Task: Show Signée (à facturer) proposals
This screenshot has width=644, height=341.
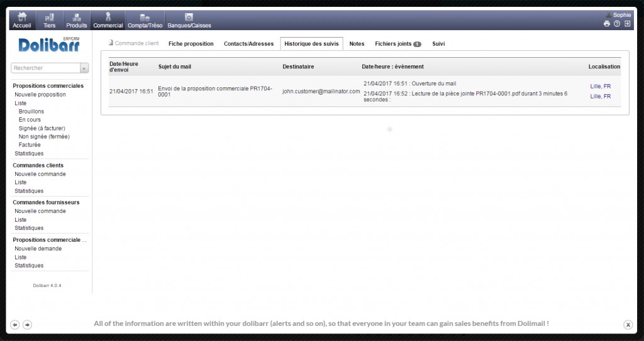Action: pos(42,128)
